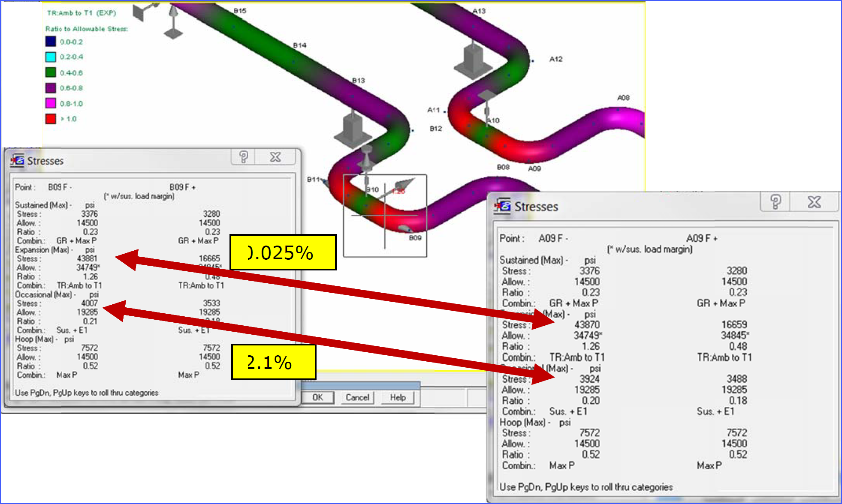Click the purple 0.6-0.8 legend swatch

51,88
